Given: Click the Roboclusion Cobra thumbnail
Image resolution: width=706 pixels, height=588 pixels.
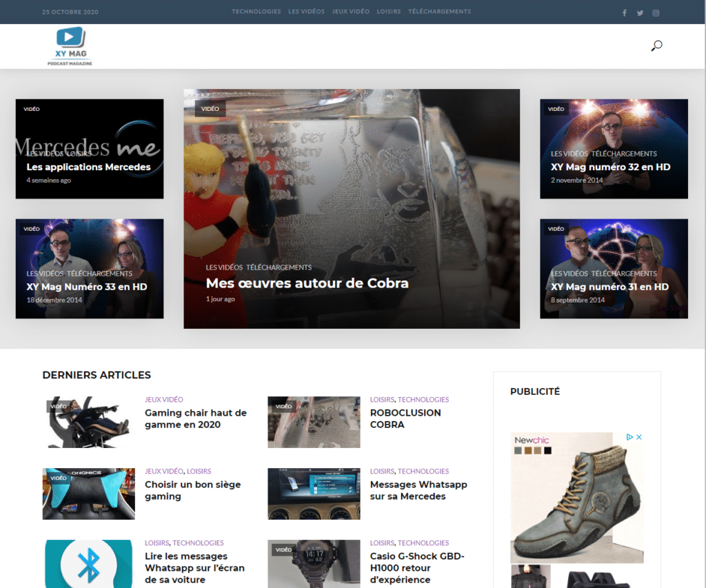Looking at the screenshot, I should click(x=314, y=422).
